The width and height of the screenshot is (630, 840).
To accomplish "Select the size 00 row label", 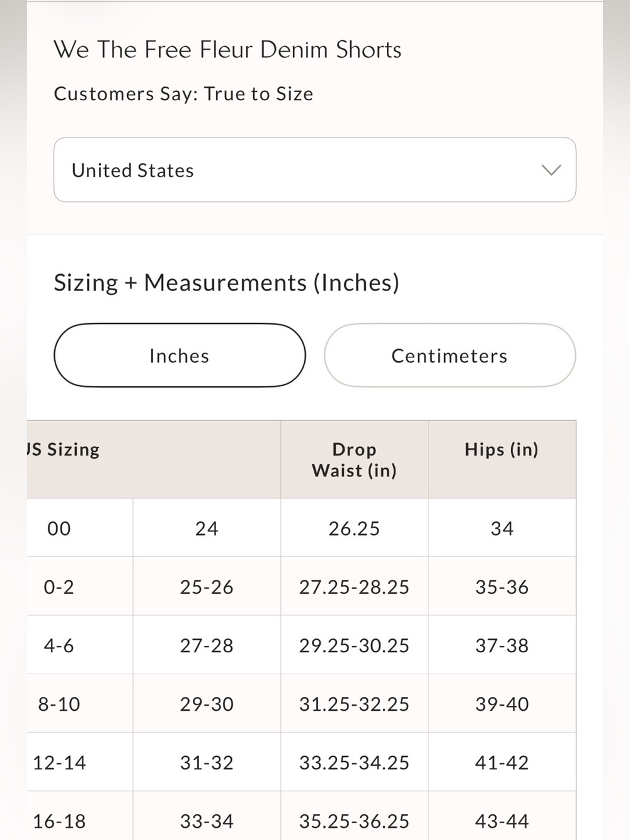I will 59,528.
